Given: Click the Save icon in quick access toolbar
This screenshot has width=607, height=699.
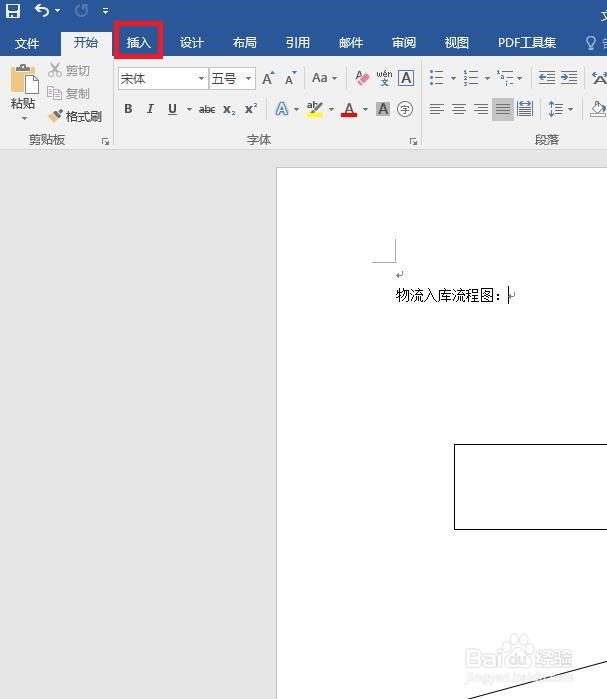Looking at the screenshot, I should click(x=13, y=10).
